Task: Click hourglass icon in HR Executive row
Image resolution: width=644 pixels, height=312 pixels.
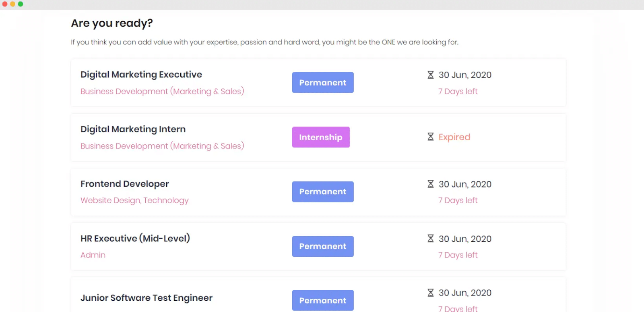Action: click(430, 239)
